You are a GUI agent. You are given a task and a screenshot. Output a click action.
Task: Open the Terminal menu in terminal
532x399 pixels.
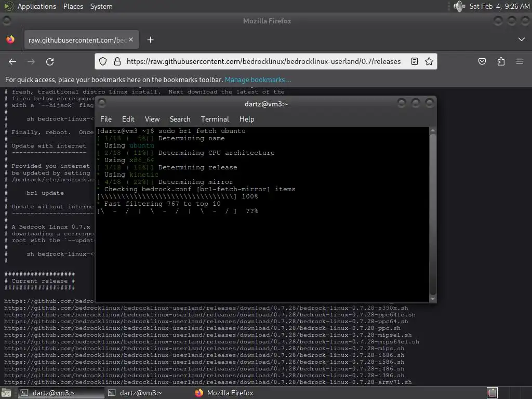pyautogui.click(x=215, y=119)
